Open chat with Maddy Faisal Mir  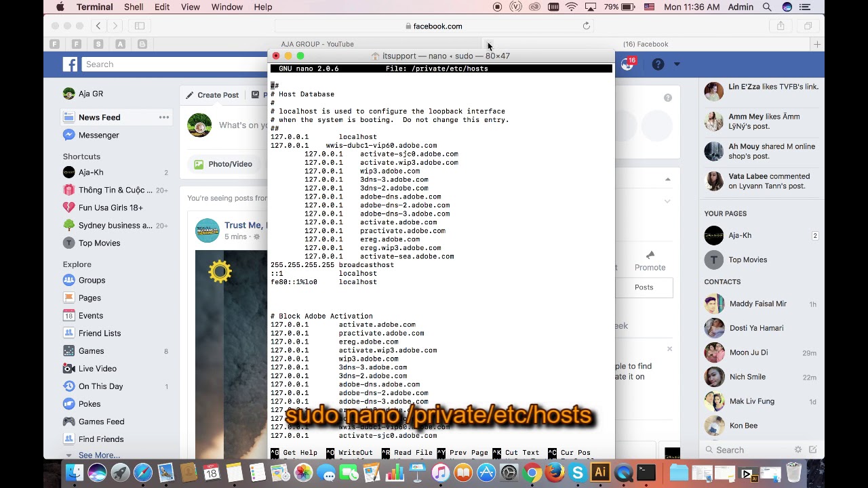[758, 304]
